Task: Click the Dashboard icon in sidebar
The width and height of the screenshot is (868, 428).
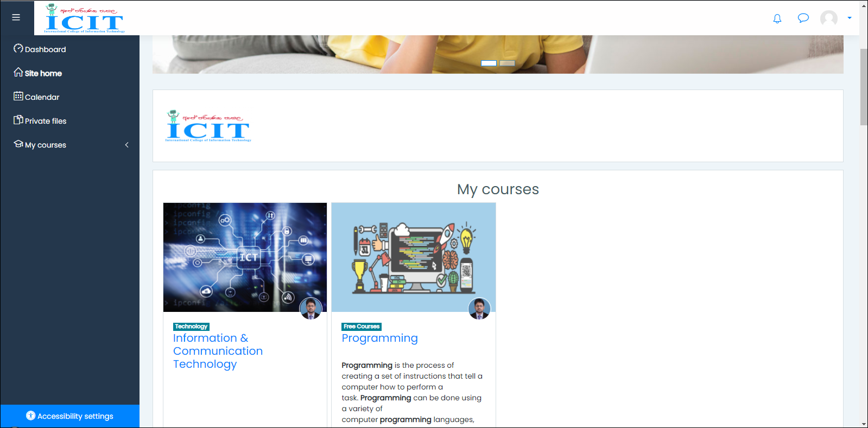Action: pyautogui.click(x=18, y=49)
